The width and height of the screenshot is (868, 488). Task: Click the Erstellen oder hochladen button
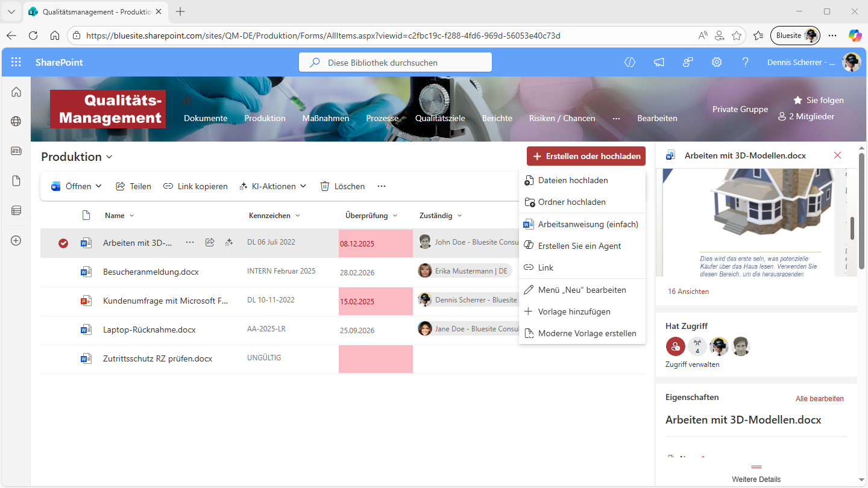tap(586, 156)
